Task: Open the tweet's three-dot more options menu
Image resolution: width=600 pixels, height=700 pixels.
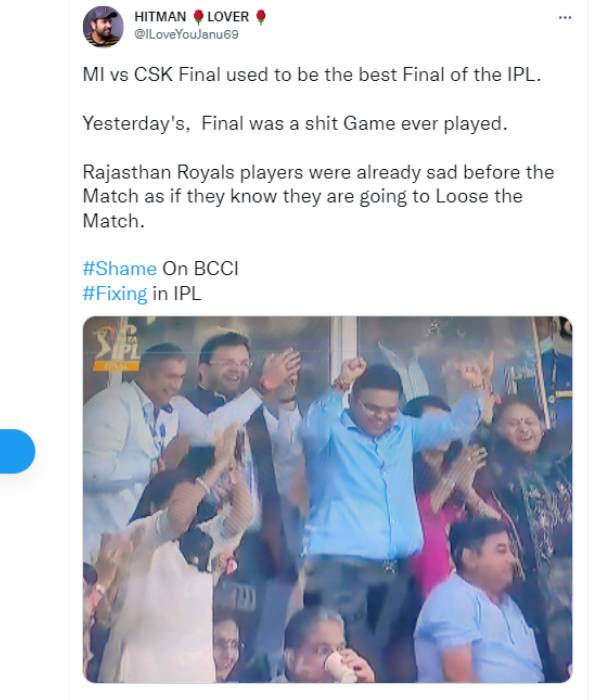Action: (565, 17)
